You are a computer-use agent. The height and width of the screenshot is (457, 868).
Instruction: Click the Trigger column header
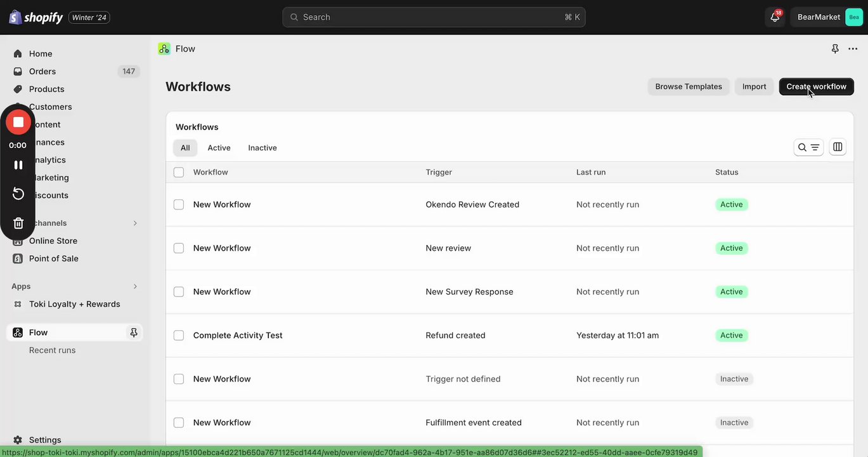coord(439,172)
